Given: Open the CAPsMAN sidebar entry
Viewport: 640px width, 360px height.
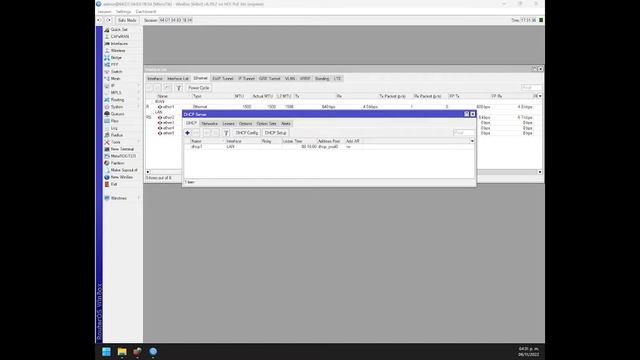Looking at the screenshot, I should click(120, 36).
